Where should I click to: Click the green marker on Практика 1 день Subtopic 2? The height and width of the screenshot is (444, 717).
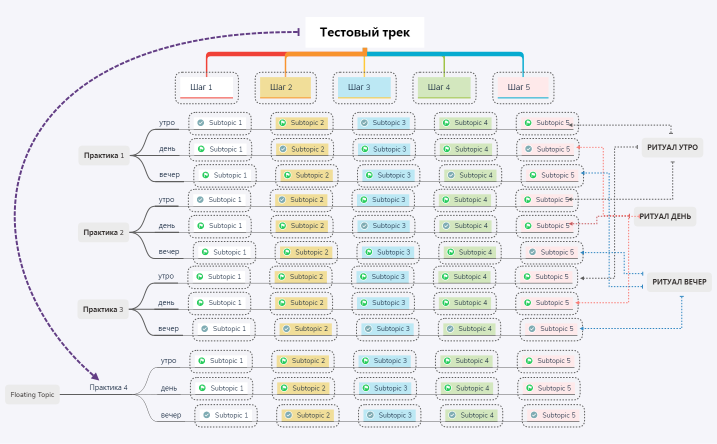(283, 149)
